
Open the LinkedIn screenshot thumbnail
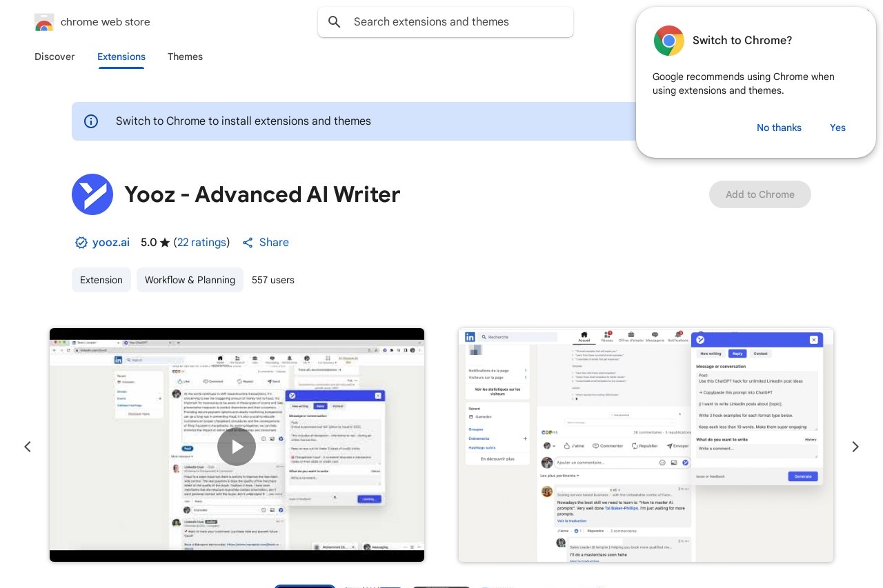646,445
